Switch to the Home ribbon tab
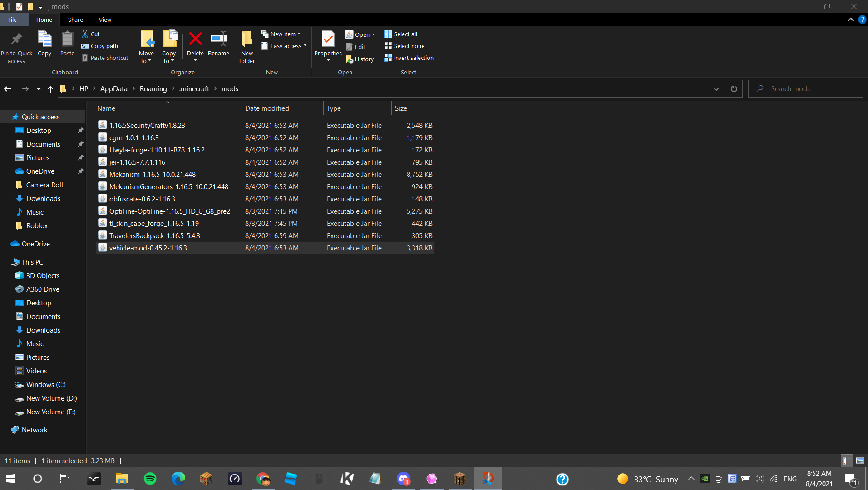The height and width of the screenshot is (490, 868). coord(44,20)
